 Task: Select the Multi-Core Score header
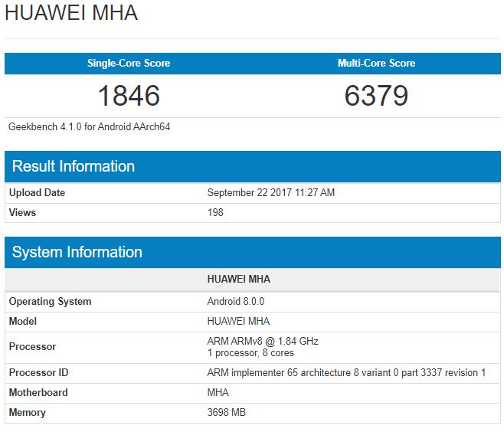click(x=376, y=63)
